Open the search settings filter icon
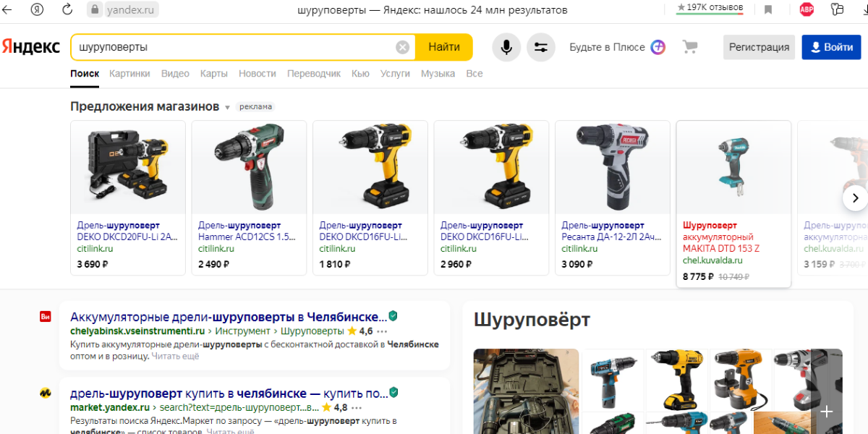 (540, 46)
